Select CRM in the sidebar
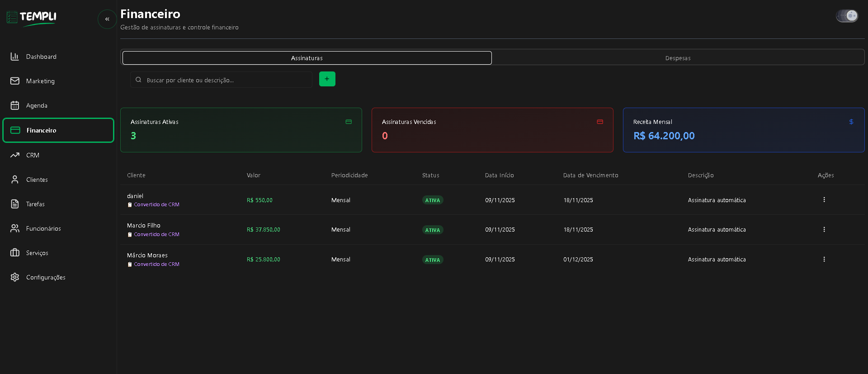 tap(58, 155)
